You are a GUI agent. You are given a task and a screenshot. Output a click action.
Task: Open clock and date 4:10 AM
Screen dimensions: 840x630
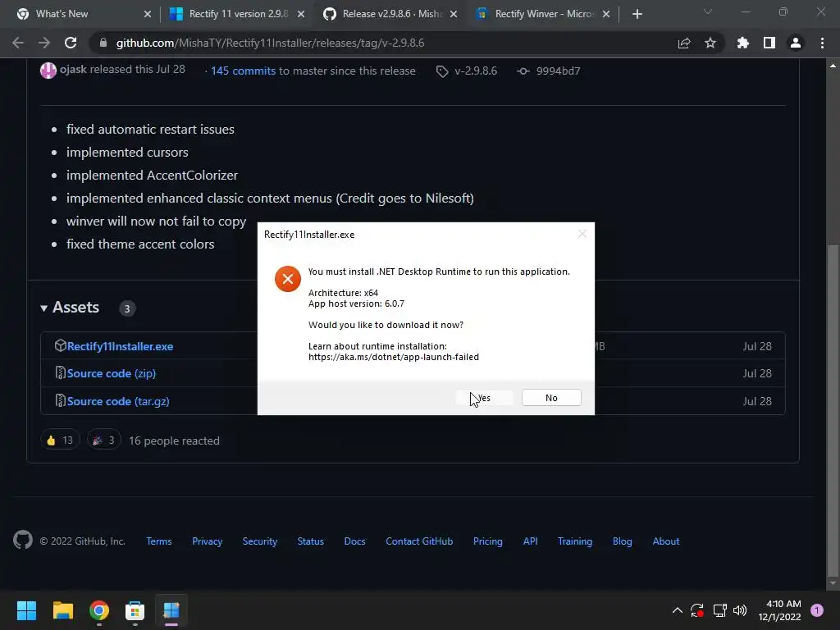[779, 610]
